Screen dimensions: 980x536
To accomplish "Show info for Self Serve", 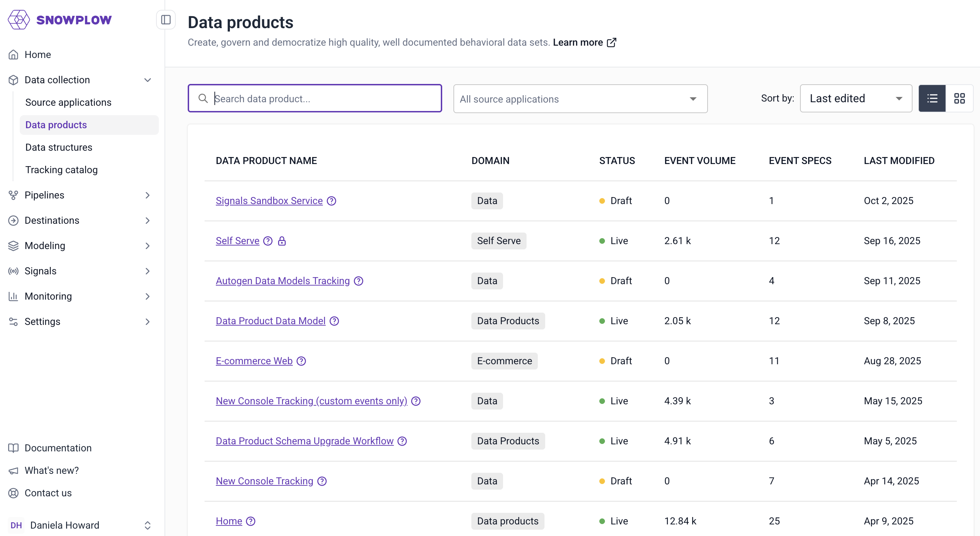I will tap(268, 241).
